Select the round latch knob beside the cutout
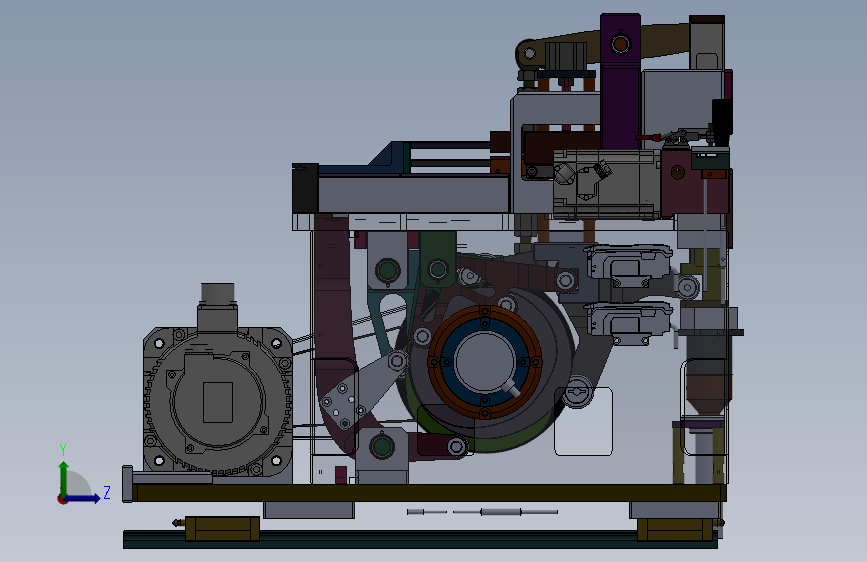This screenshot has width=867, height=562. click(x=578, y=392)
